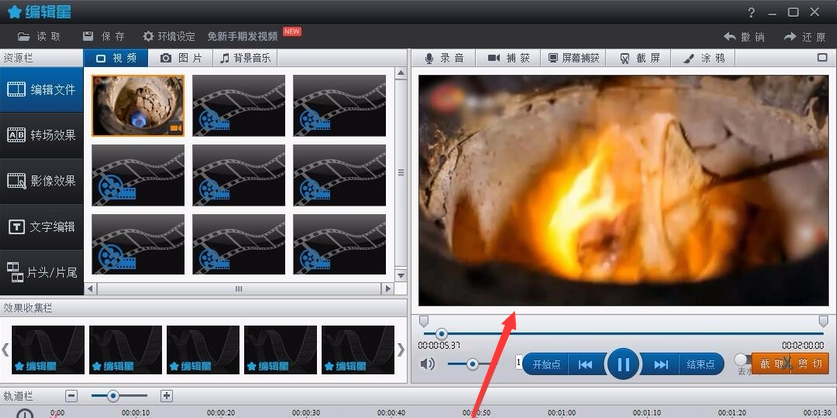Viewport: 837px width, 418px height.
Task: Click the volume slider knob
Action: (472, 364)
